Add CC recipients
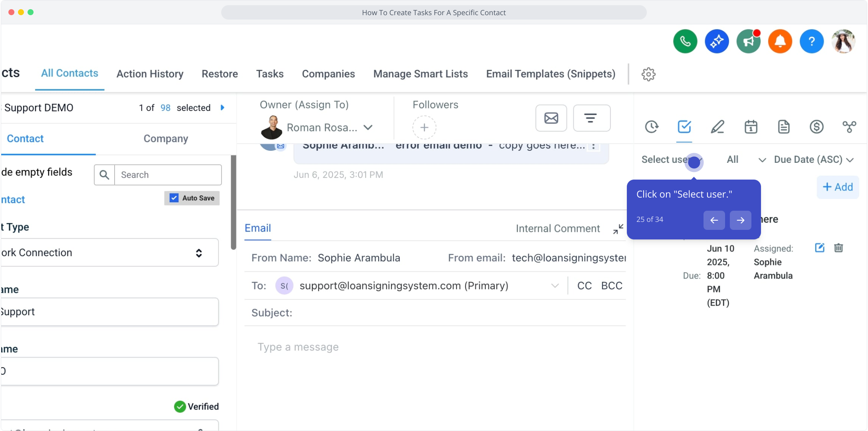868x431 pixels. [585, 286]
